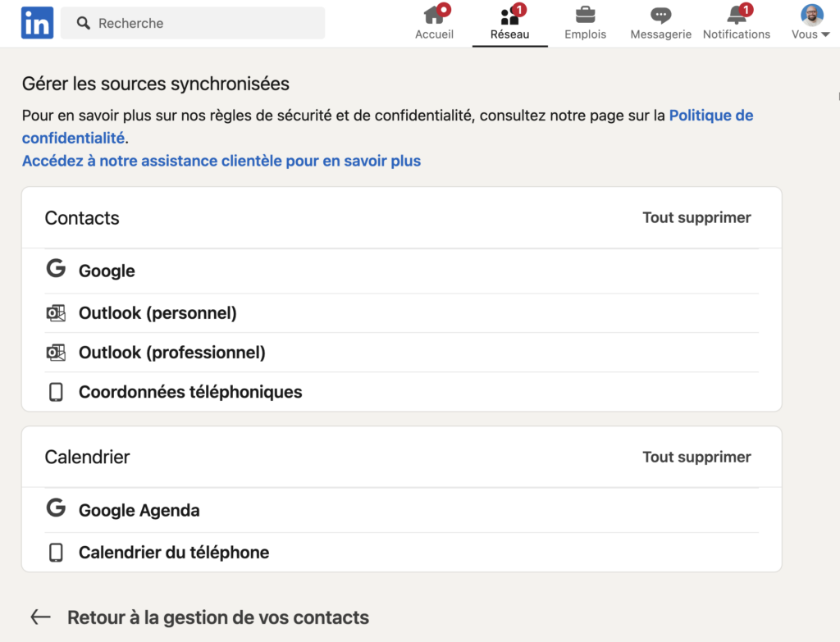Click the Réseau notification badge

tap(518, 10)
